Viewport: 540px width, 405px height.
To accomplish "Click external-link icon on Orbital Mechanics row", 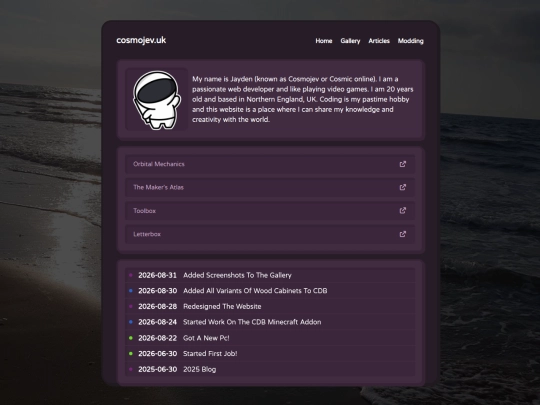I will coord(403,164).
